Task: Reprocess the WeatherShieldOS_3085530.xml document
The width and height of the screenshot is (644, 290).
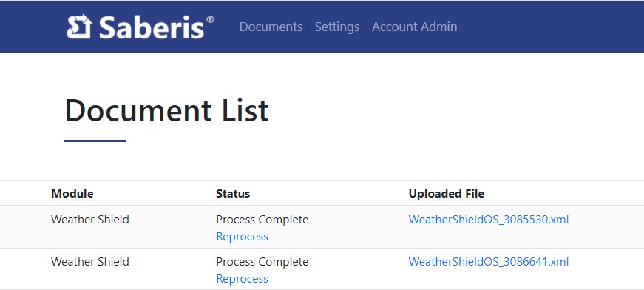Action: [242, 237]
